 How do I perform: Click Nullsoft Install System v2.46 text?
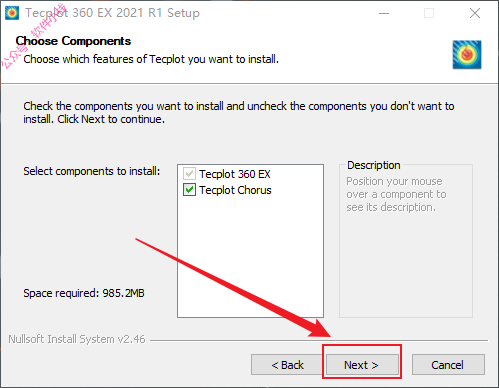77,339
